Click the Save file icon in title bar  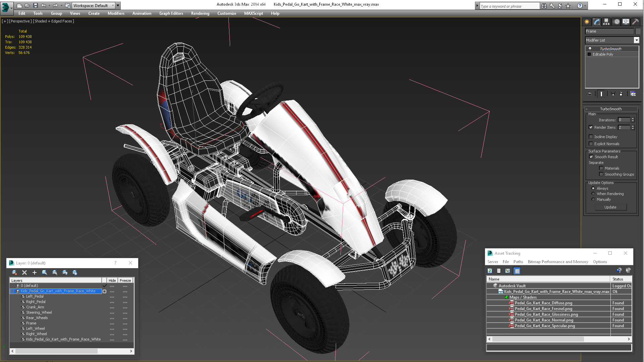pyautogui.click(x=36, y=5)
